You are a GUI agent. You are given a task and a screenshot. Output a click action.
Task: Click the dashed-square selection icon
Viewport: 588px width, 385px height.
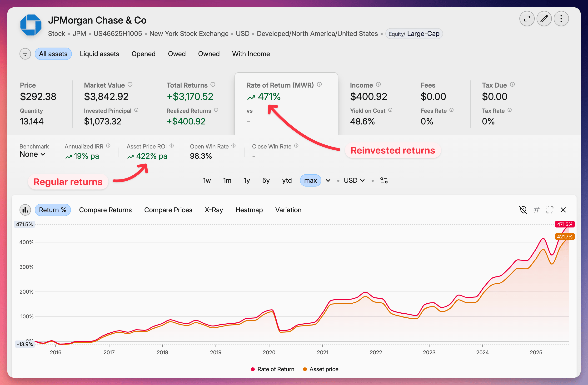(550, 210)
